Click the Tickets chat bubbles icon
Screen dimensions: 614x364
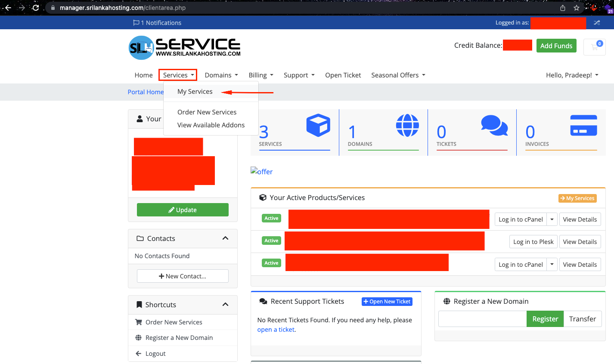pos(494,126)
